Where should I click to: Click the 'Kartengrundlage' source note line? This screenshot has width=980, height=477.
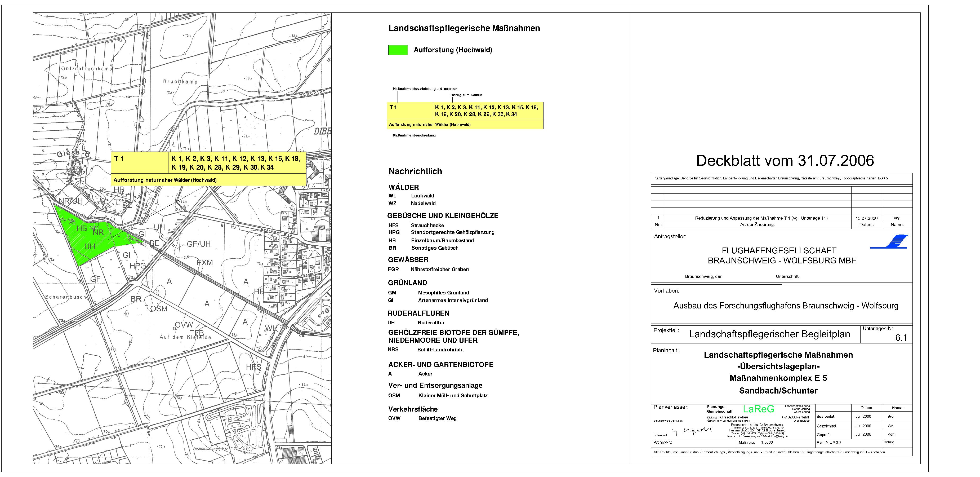[771, 179]
